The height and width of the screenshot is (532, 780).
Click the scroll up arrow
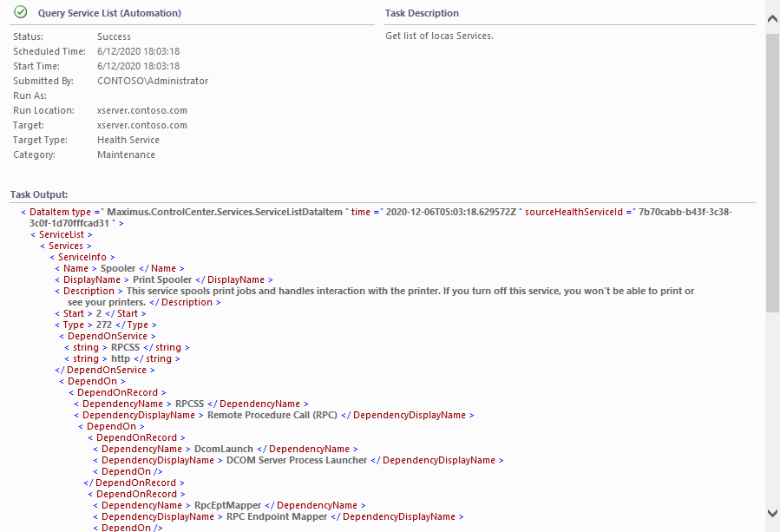(772, 17)
